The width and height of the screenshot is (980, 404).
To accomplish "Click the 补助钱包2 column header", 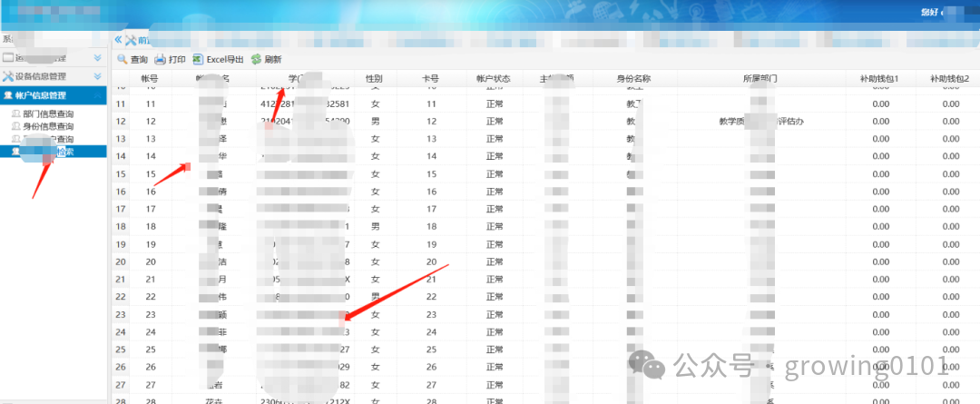I will (x=949, y=79).
